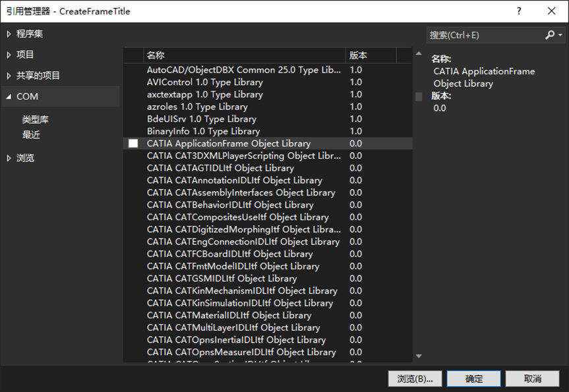Select BdeUISrv 1.0 Type Library row
The image size is (569, 392).
268,119
